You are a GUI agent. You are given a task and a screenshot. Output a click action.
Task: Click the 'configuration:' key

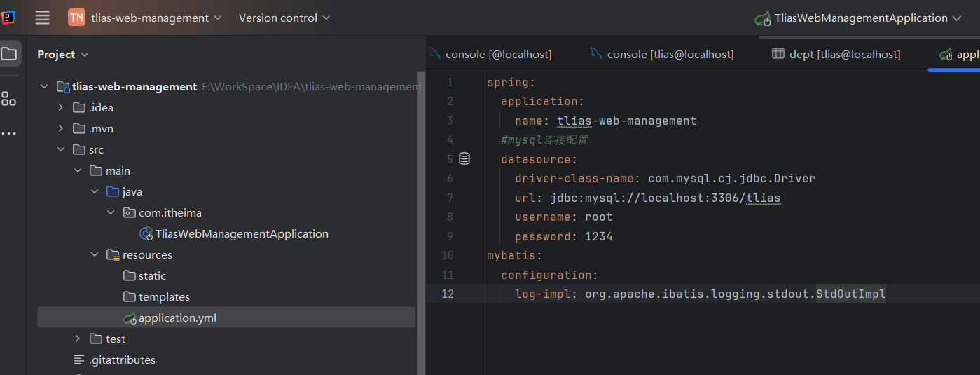549,275
